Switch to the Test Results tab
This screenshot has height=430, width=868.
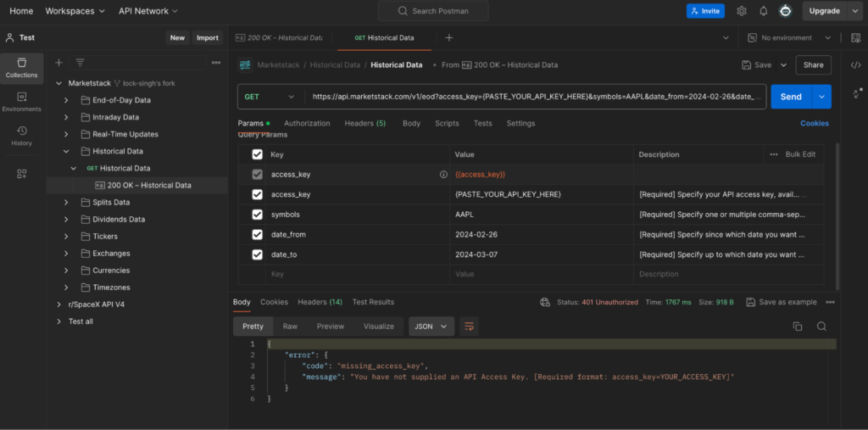click(373, 302)
